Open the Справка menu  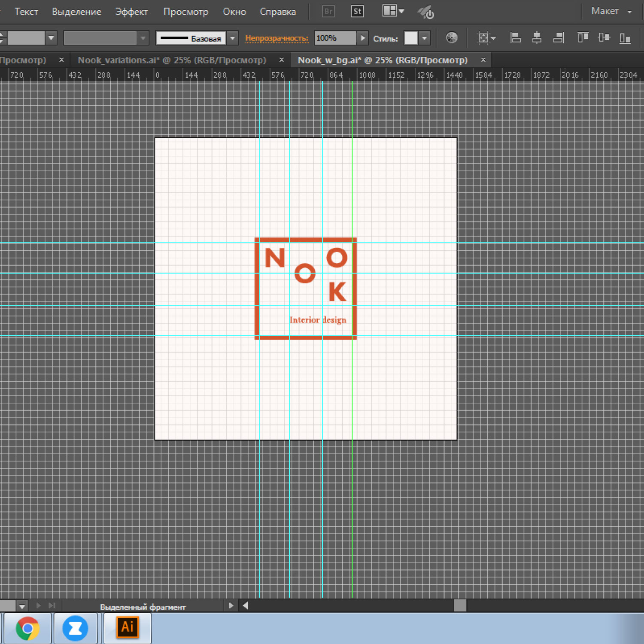278,12
